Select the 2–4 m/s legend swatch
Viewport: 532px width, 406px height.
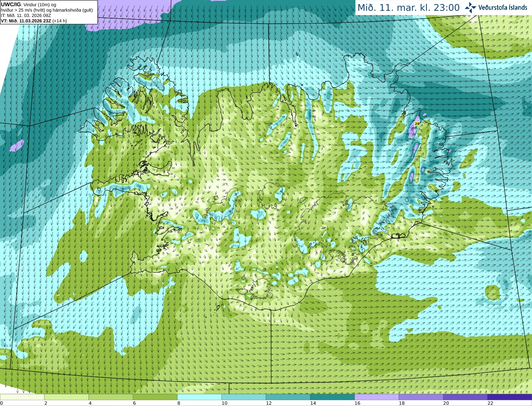pyautogui.click(x=66, y=397)
